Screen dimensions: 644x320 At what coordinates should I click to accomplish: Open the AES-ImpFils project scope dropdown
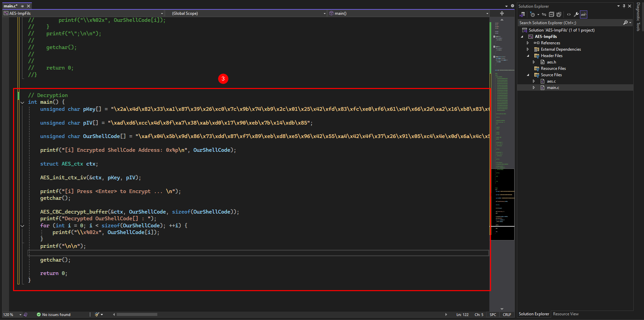click(162, 13)
